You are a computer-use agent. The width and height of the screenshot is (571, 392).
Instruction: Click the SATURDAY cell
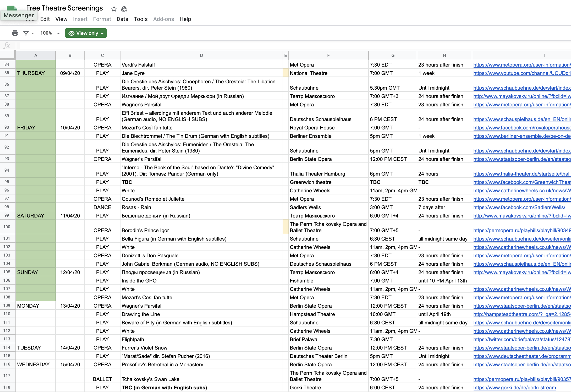click(x=36, y=215)
